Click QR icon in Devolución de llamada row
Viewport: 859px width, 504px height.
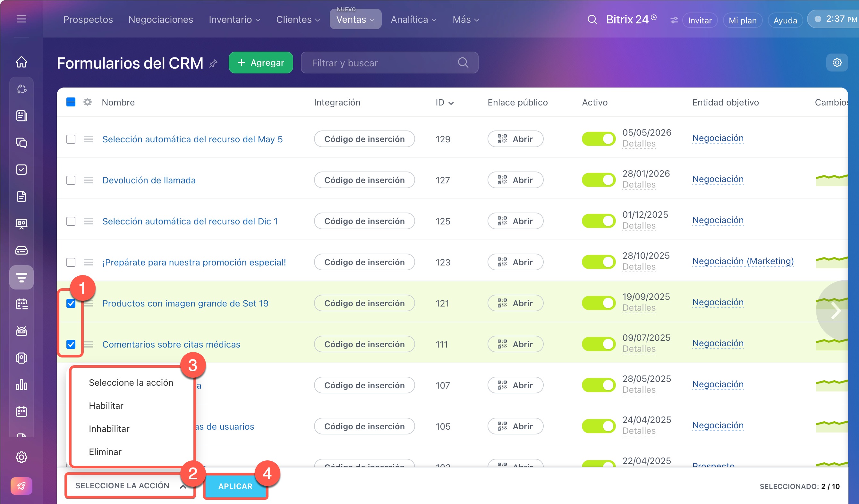pyautogui.click(x=502, y=180)
